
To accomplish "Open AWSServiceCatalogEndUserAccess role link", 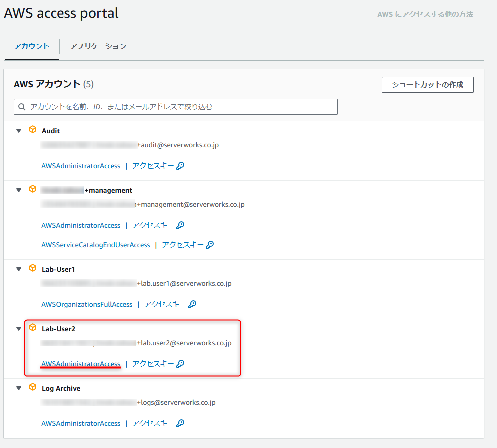I will 95,245.
